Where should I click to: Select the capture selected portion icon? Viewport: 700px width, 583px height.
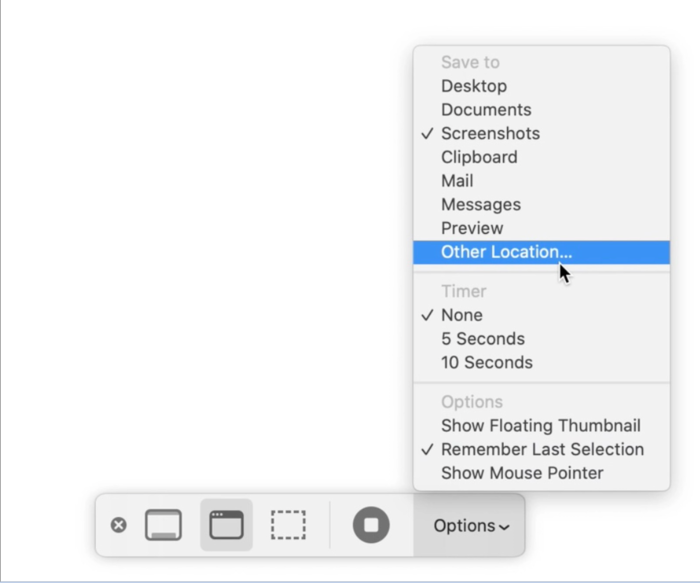tap(288, 525)
